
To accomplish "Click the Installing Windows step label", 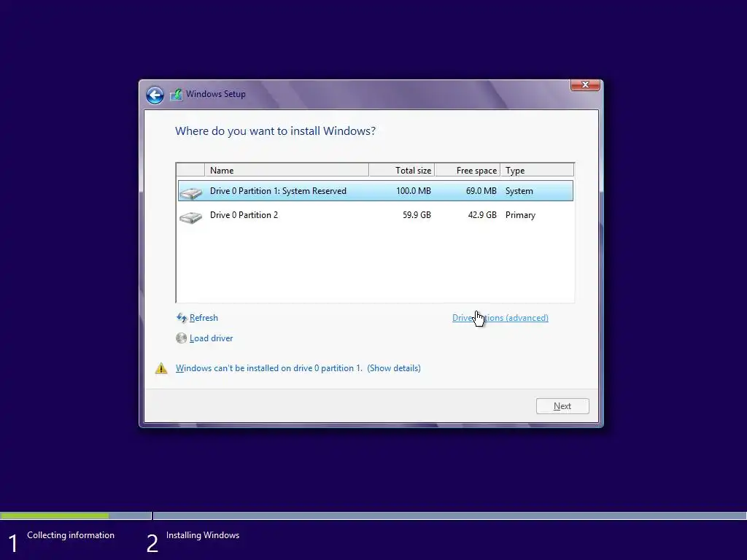I will pyautogui.click(x=203, y=535).
